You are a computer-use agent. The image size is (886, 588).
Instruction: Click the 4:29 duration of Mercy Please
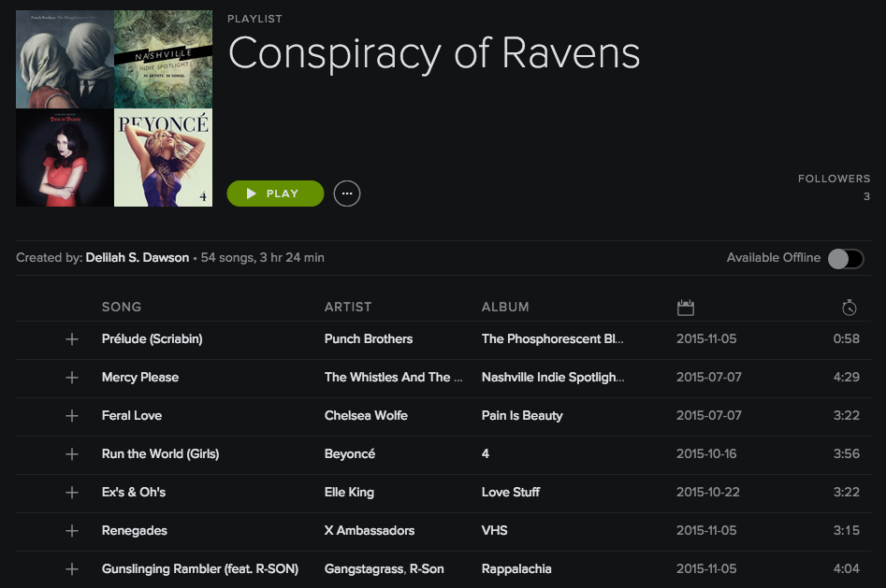coord(847,378)
